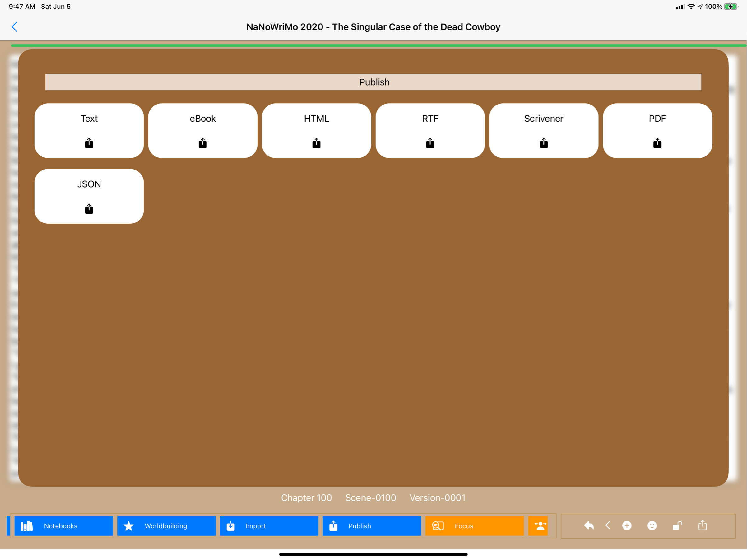Go back with the top-left chevron

coord(15,27)
